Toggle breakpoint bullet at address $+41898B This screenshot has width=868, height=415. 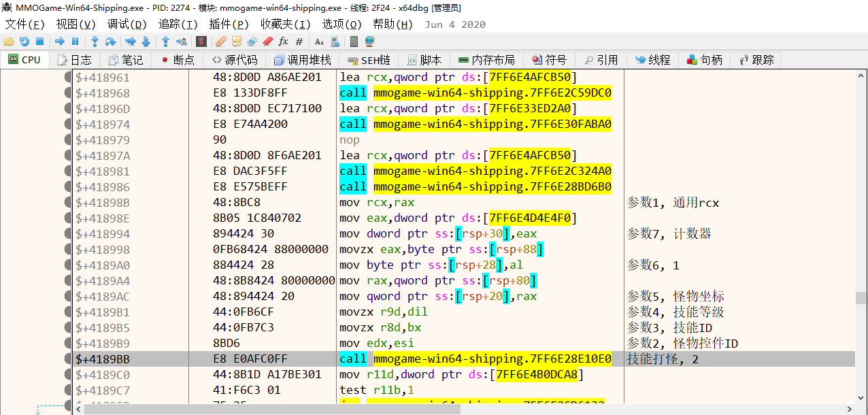click(68, 203)
